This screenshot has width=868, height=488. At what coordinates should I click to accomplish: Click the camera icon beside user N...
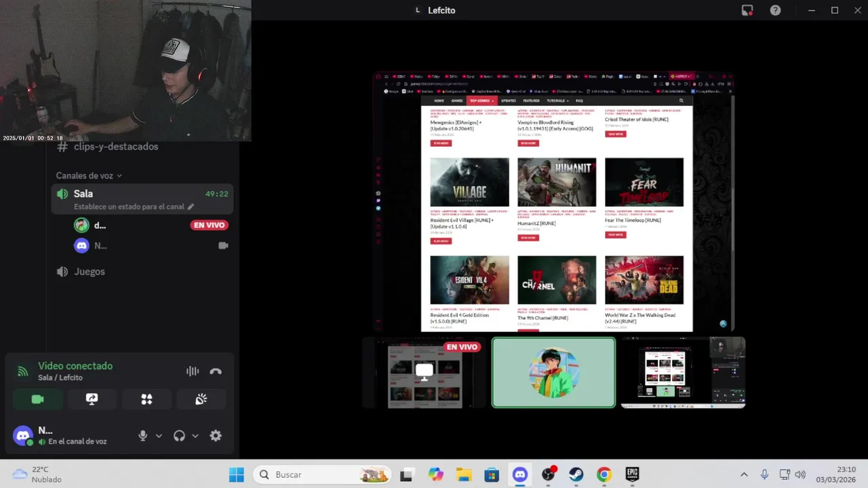click(223, 245)
